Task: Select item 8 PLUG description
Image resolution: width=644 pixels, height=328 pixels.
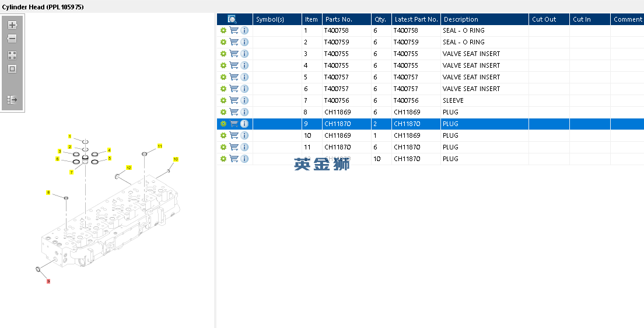Action: point(450,112)
